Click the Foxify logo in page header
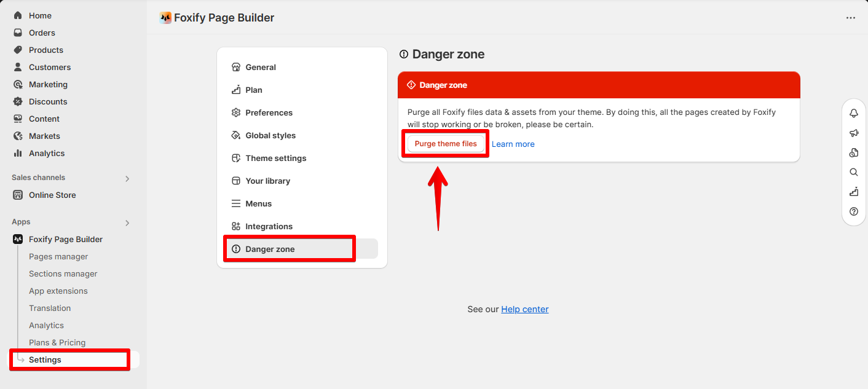This screenshot has width=868, height=389. (165, 18)
